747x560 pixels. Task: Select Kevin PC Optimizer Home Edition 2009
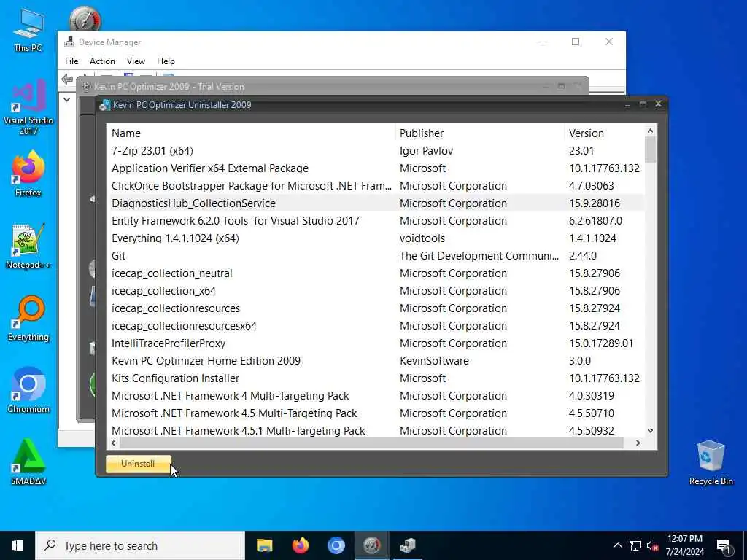[376, 361]
